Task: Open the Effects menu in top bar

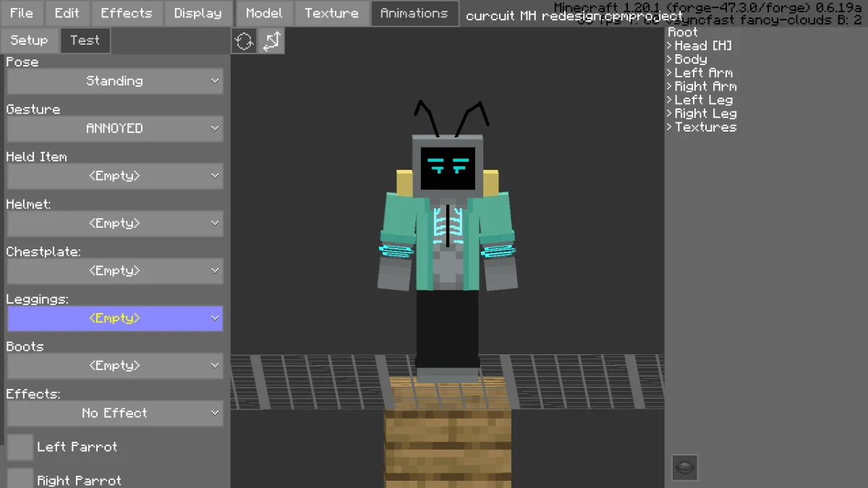Action: tap(127, 13)
